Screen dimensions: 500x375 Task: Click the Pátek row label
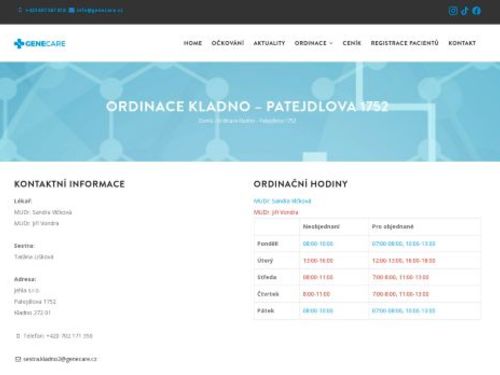pyautogui.click(x=266, y=311)
